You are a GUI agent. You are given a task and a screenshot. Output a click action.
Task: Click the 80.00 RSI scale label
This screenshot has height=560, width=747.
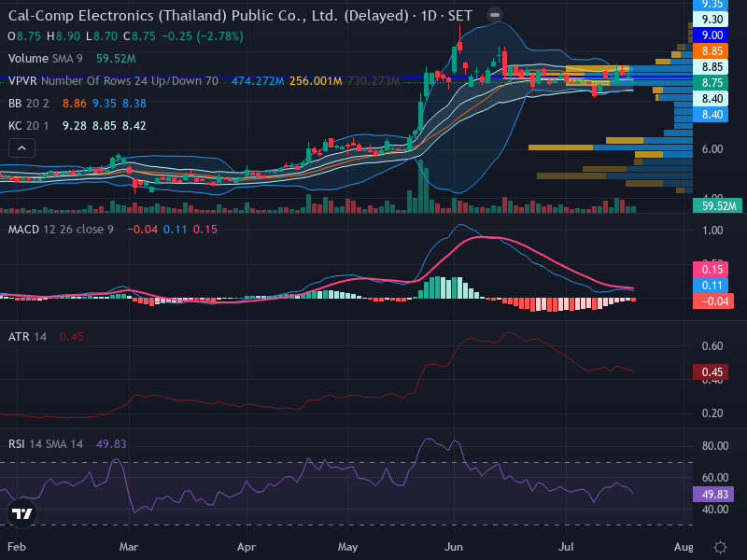coord(715,446)
